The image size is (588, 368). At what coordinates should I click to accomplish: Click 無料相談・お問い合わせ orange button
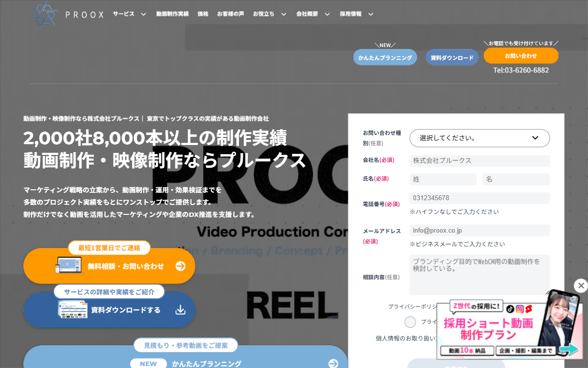point(109,266)
